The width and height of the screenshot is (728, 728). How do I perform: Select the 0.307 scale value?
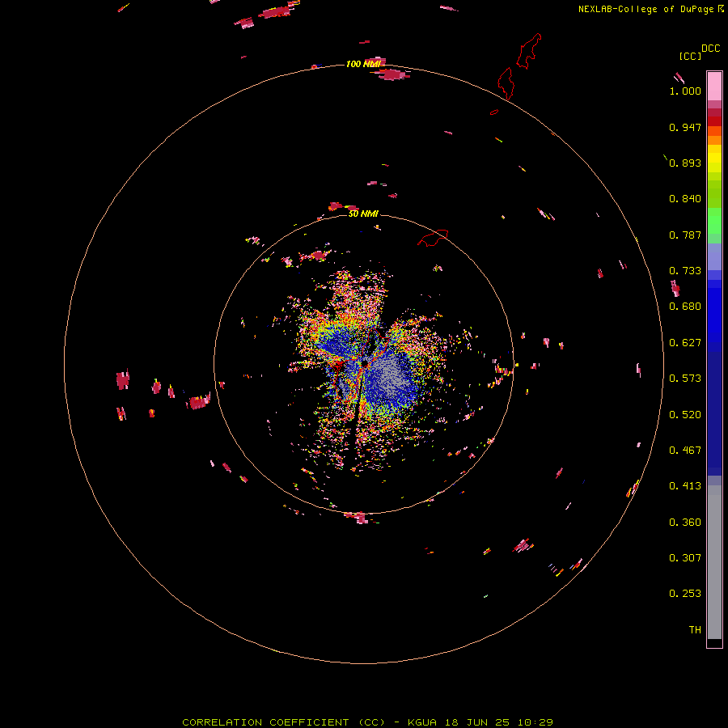685,558
